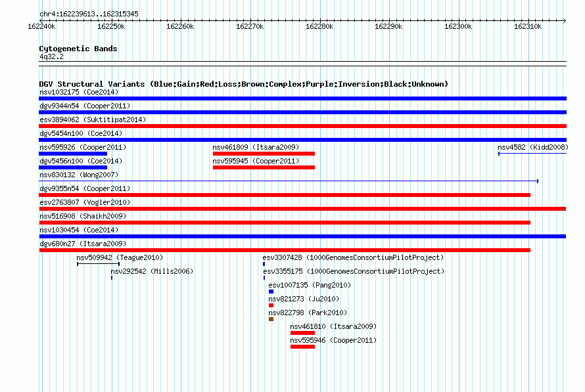
Task: Click the nsv509942 (Teague2010) label
Action: click(120, 257)
